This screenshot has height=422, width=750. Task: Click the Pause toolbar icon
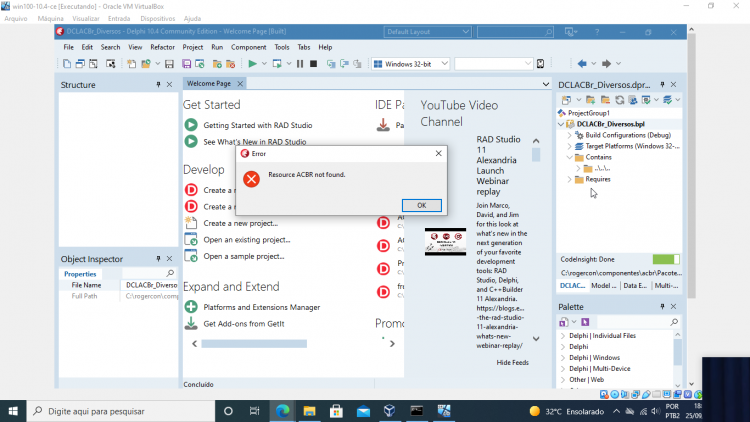tap(300, 64)
